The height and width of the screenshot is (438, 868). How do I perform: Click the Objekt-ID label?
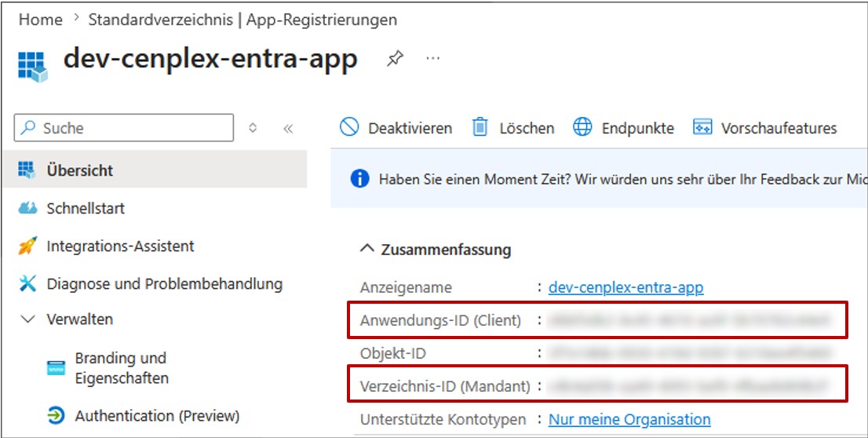click(393, 352)
